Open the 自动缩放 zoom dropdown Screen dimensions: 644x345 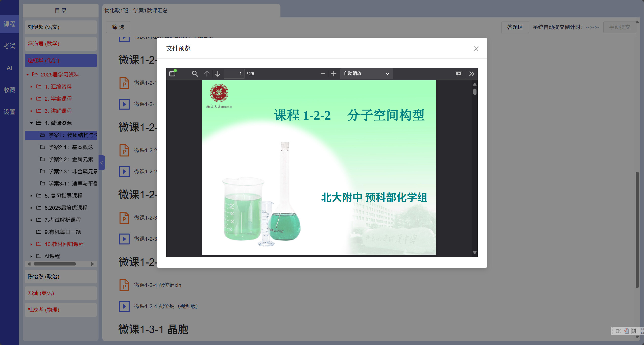click(366, 73)
